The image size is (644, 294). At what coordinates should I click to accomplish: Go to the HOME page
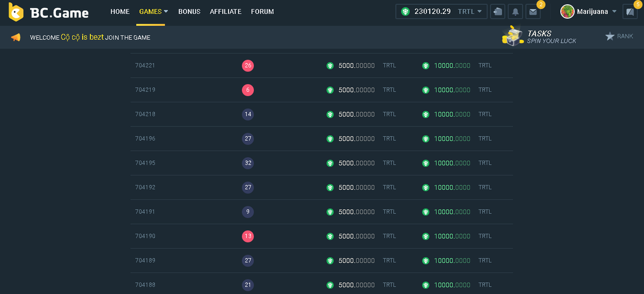pos(120,11)
